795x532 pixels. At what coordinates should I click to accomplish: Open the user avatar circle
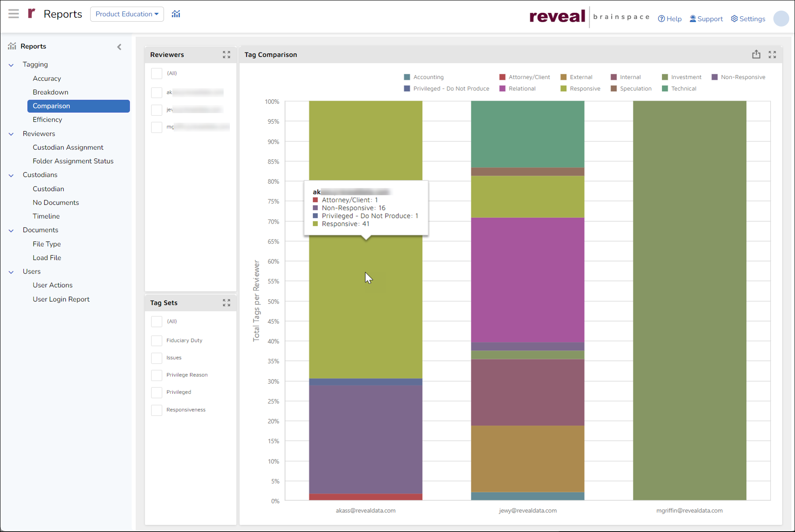click(x=781, y=19)
